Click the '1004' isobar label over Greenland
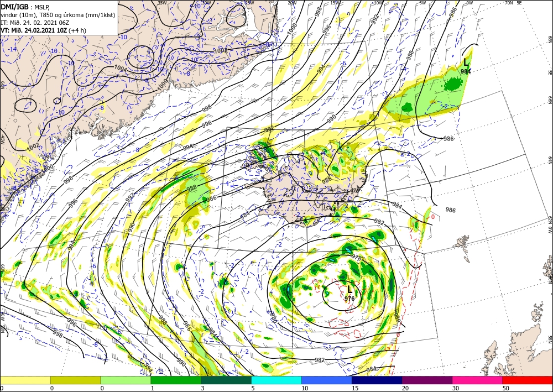 (120, 68)
